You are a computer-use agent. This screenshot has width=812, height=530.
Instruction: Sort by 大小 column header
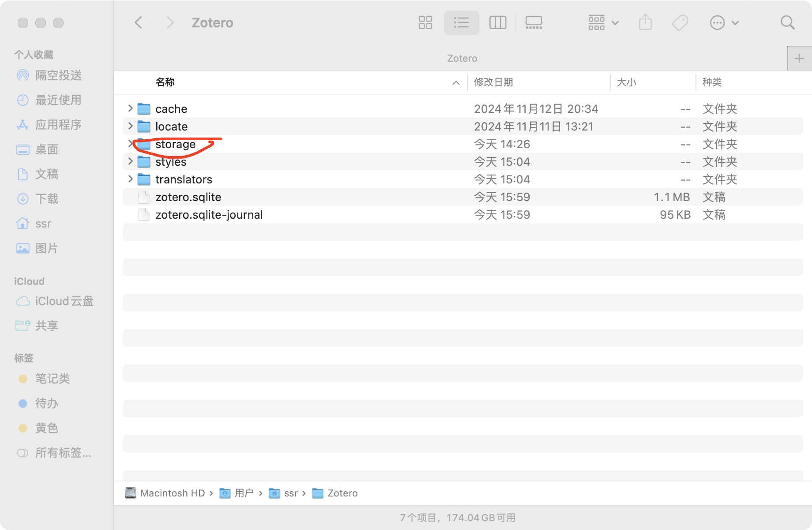pyautogui.click(x=626, y=82)
